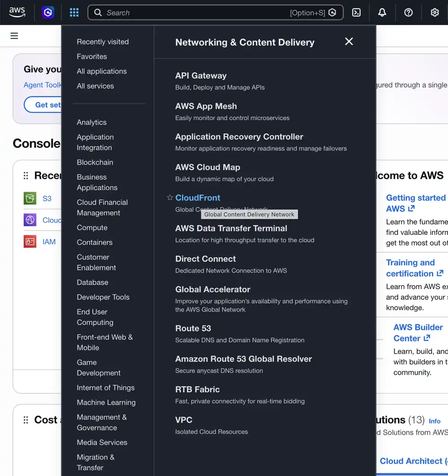
Task: Open the Compute category
Action: tap(92, 228)
